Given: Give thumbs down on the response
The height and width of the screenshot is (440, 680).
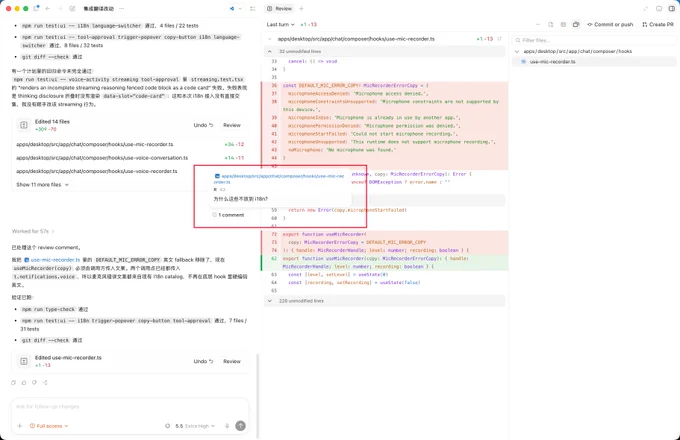Looking at the screenshot, I should (34, 382).
